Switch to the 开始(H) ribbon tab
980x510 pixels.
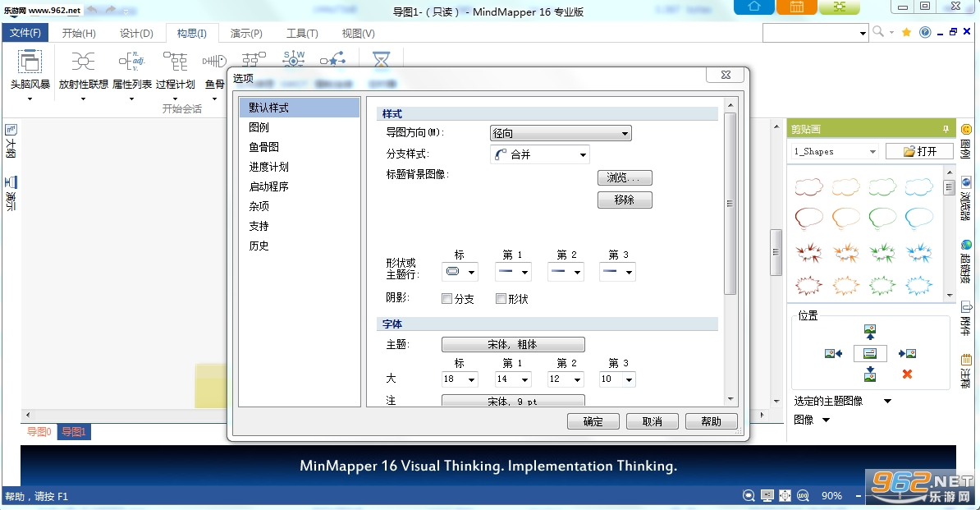click(79, 33)
